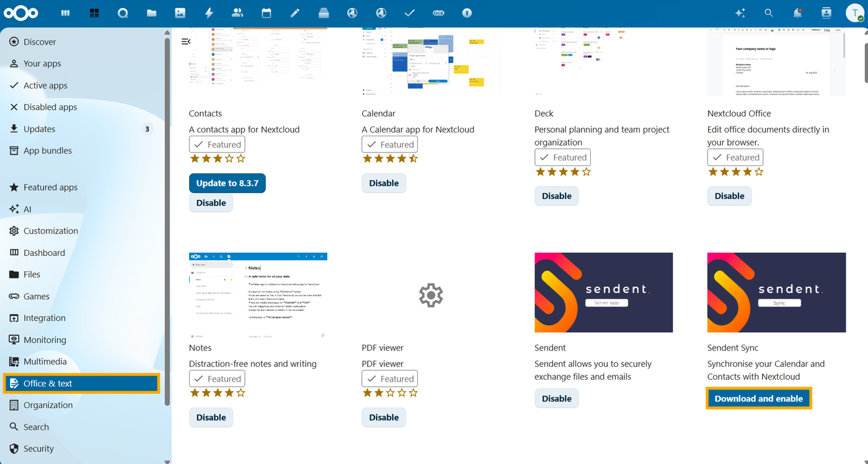Open the Sendent Sync banner image
This screenshot has width=868, height=464.
coord(776,292)
